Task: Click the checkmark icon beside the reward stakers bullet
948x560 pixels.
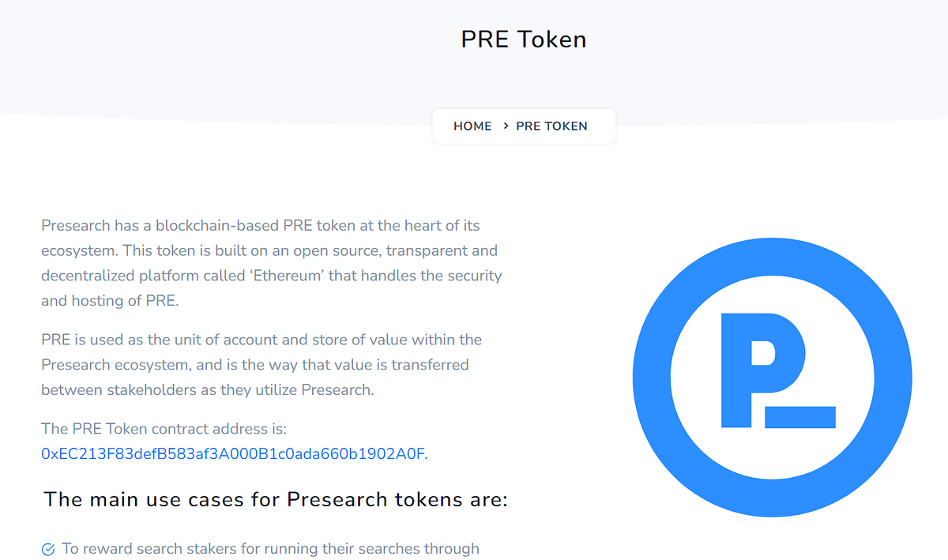Action: (48, 548)
